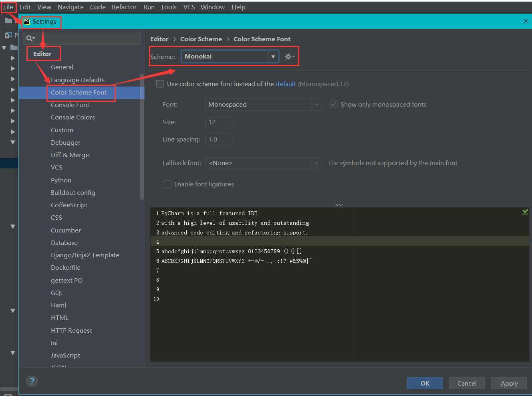Open the Refactor menu

pyautogui.click(x=124, y=7)
